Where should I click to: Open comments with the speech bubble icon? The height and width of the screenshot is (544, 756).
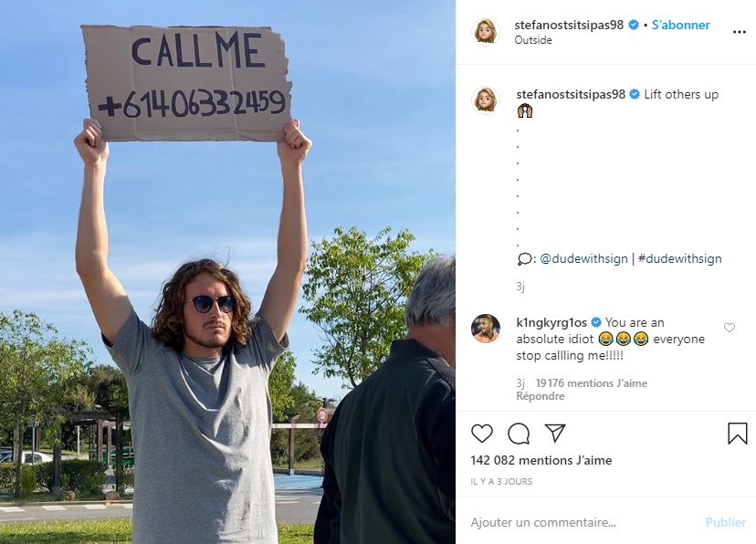coord(519,434)
